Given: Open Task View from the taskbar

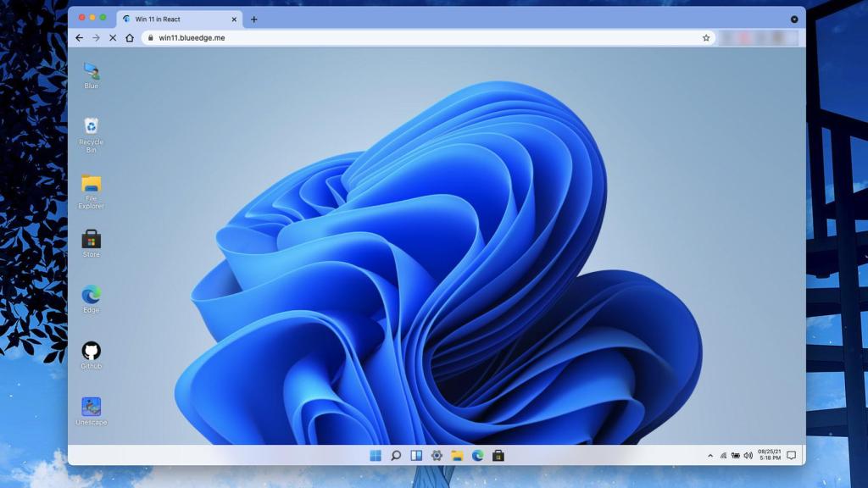Looking at the screenshot, I should (x=415, y=456).
